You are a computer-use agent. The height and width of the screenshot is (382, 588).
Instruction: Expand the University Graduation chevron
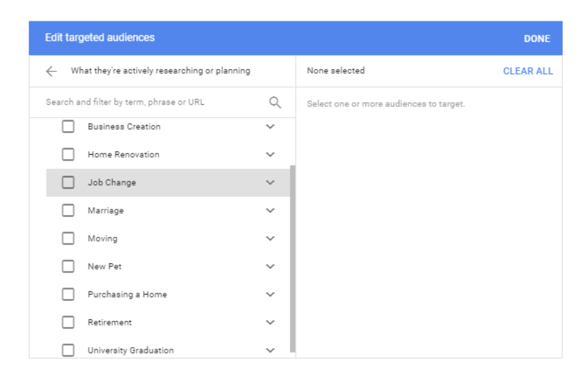[x=270, y=350]
